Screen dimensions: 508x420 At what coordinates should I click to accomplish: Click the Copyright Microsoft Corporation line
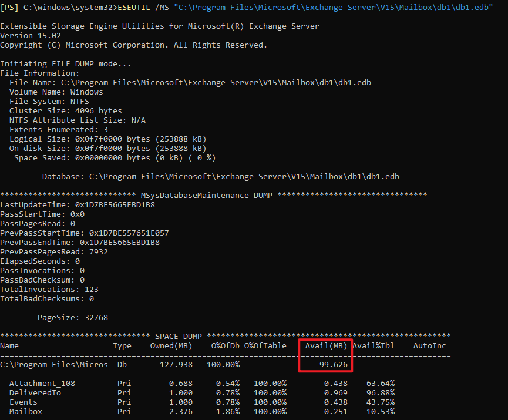133,45
